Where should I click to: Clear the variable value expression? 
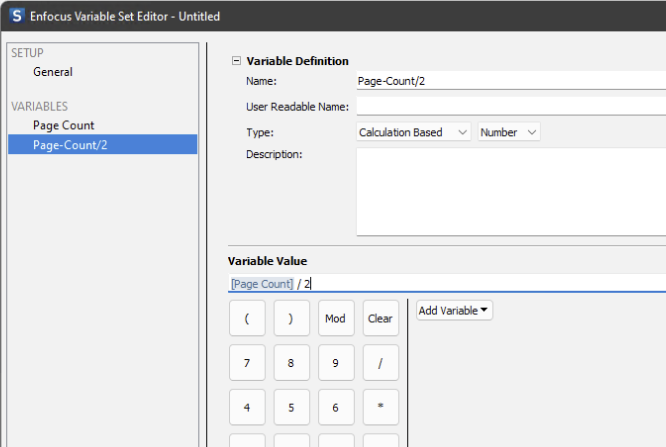pos(381,318)
